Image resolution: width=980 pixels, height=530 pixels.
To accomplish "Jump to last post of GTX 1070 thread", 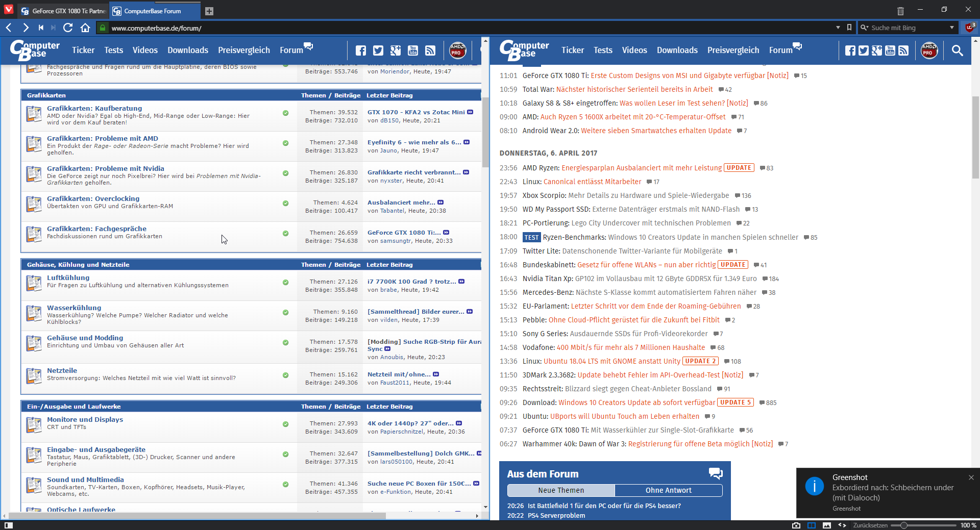I will point(470,112).
